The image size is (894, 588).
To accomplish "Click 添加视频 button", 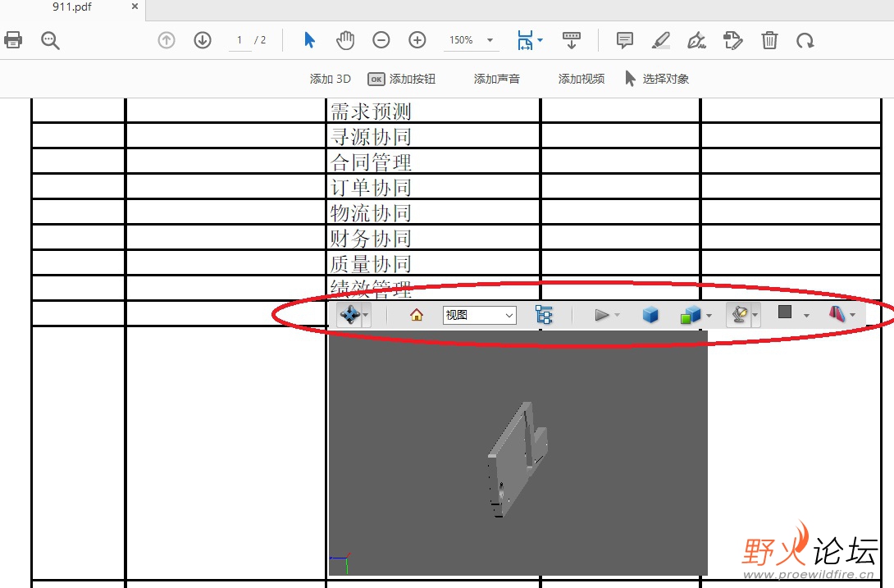I will coord(581,79).
